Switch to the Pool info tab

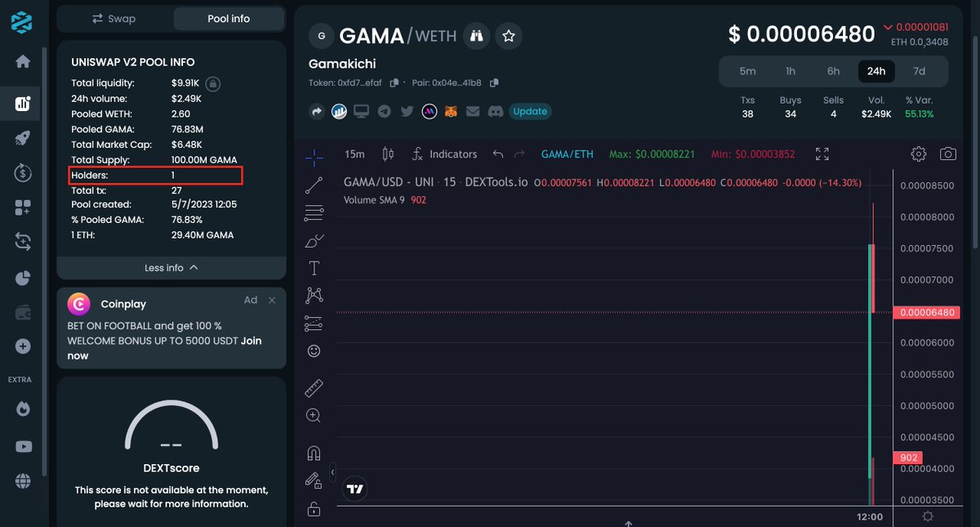(229, 18)
